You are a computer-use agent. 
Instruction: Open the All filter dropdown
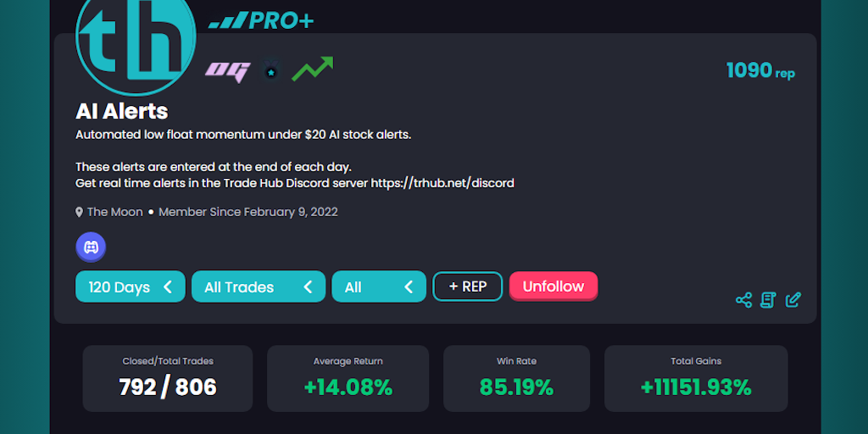pos(378,287)
